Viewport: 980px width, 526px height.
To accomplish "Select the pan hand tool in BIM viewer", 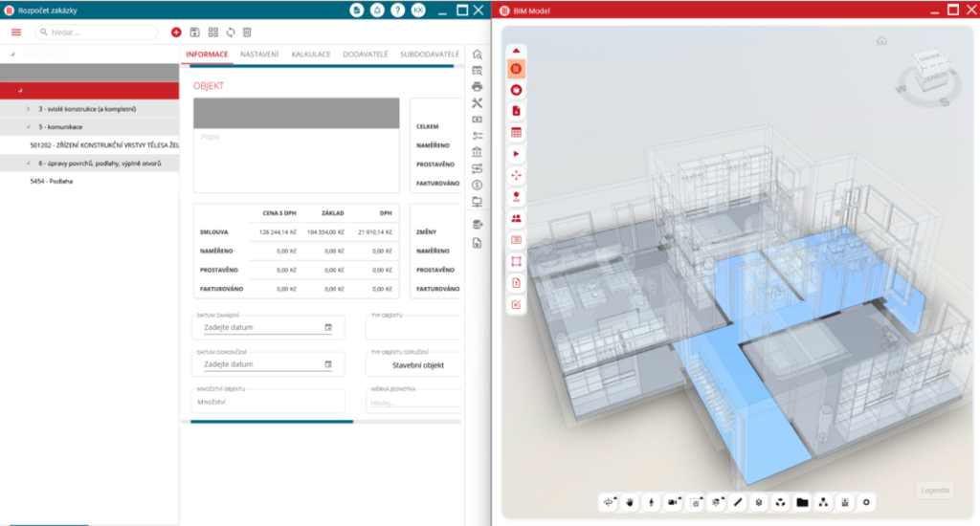I will tap(631, 502).
